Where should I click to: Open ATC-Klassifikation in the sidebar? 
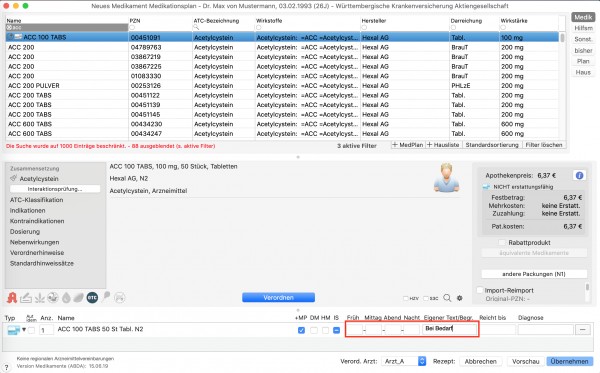tap(36, 200)
